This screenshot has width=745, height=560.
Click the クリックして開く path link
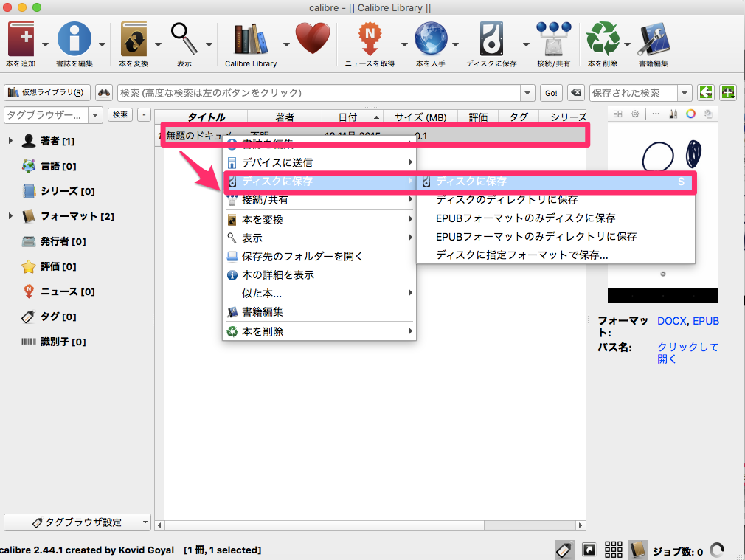coord(687,353)
